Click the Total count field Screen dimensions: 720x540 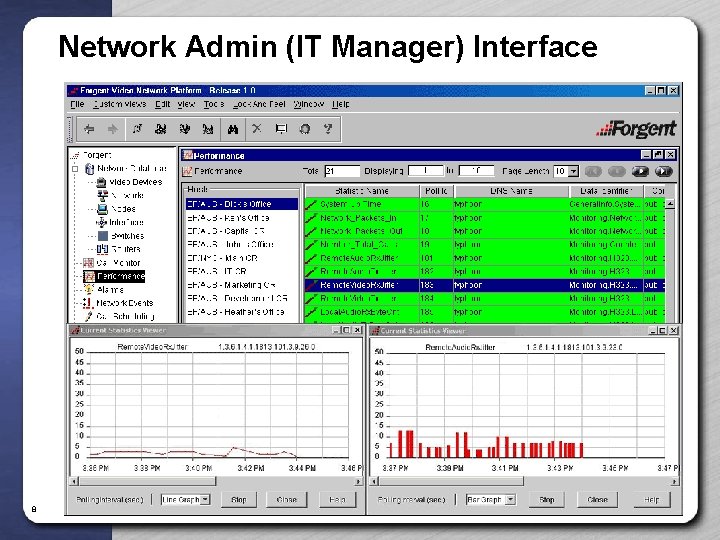[x=342, y=171]
